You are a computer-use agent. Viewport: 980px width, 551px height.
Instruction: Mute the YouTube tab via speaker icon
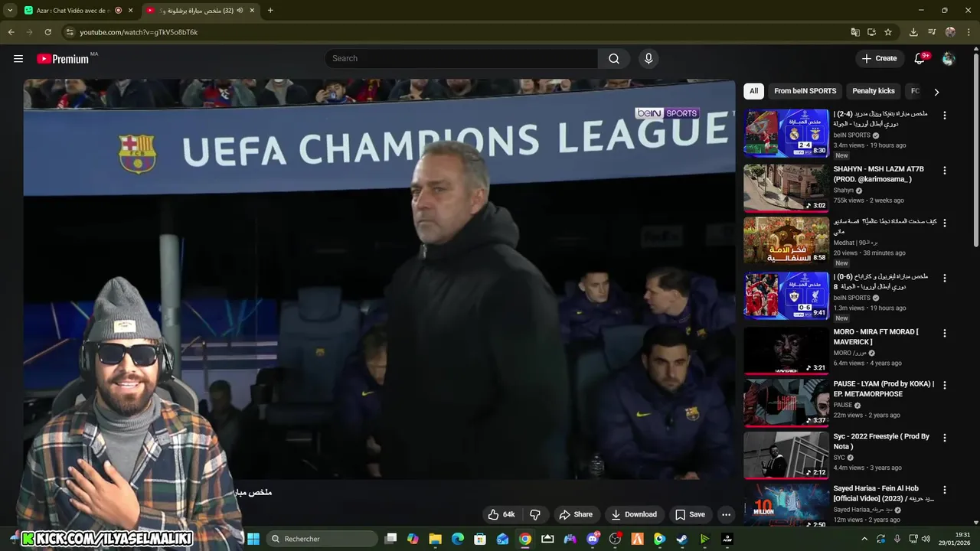240,11
